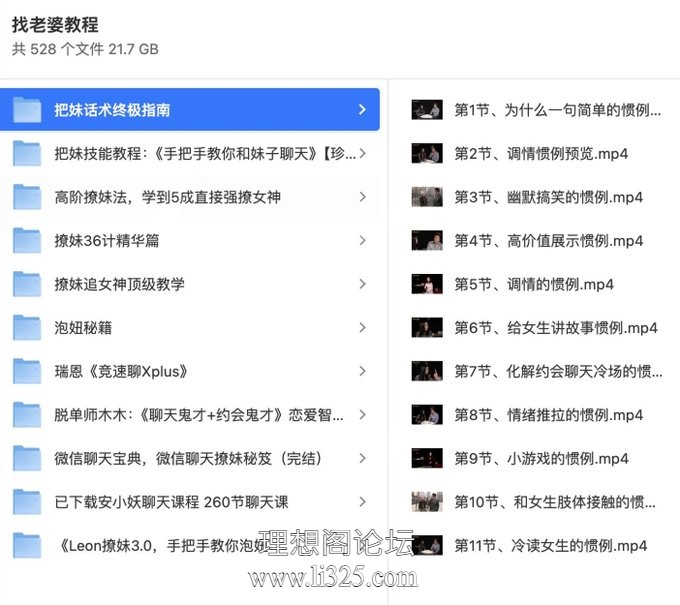Open video thumbnail for 第5节 调情的惯例
The height and width of the screenshot is (605, 680).
point(427,284)
